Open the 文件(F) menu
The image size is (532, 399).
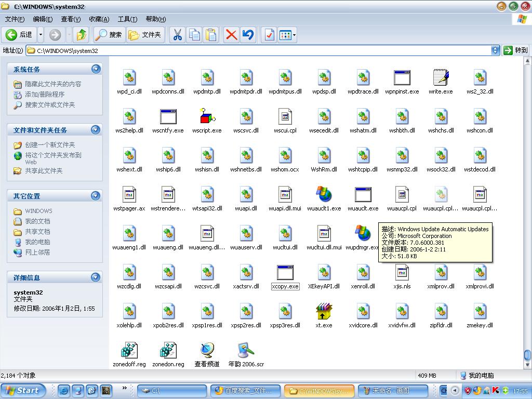tap(15, 19)
